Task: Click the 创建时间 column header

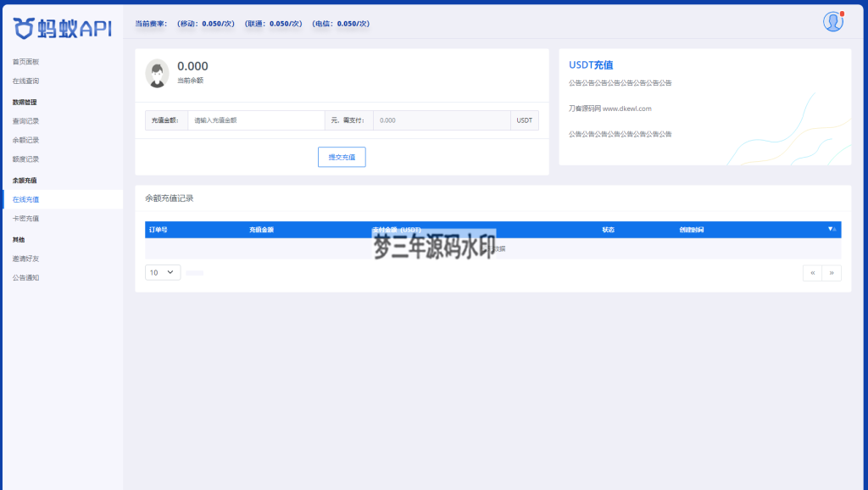Action: (691, 230)
